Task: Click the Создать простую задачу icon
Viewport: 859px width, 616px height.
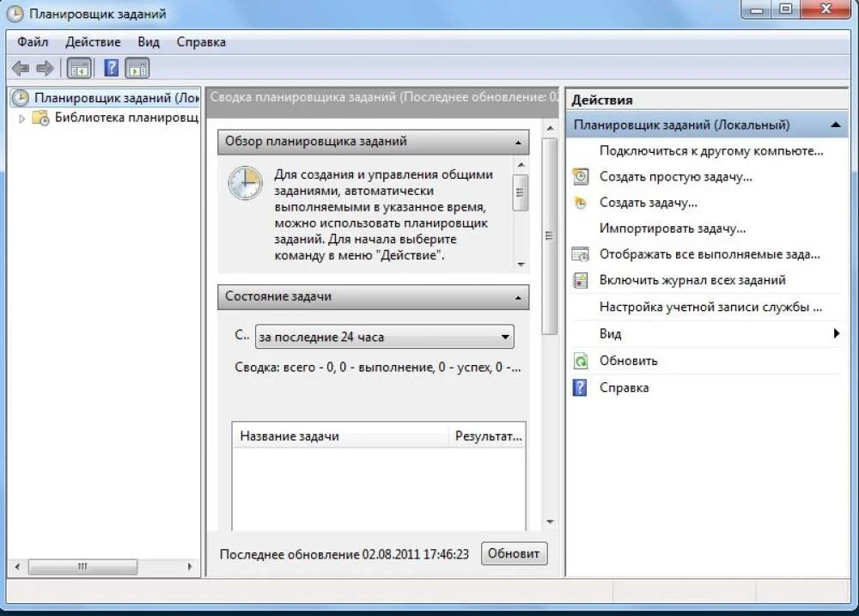Action: tap(581, 176)
